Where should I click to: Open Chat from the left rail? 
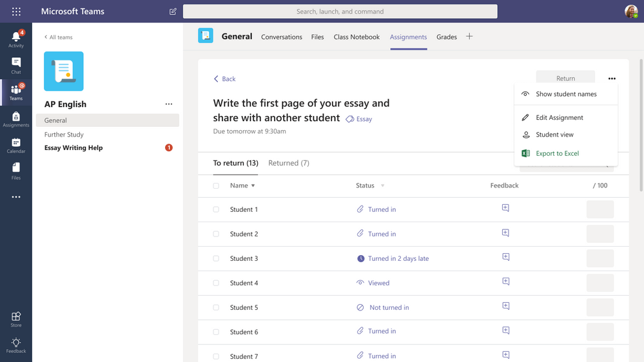(16, 65)
